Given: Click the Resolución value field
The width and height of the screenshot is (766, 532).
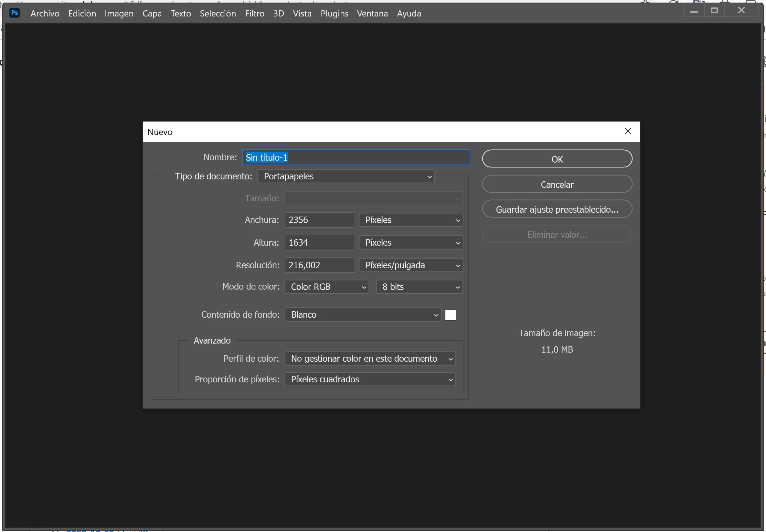Looking at the screenshot, I should click(x=319, y=265).
